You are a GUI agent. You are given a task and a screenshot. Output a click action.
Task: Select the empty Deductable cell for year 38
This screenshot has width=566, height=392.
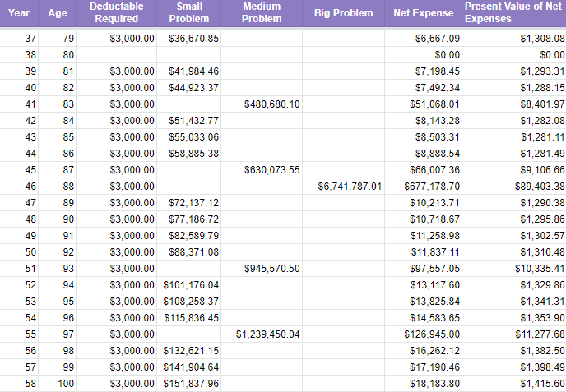pyautogui.click(x=116, y=55)
